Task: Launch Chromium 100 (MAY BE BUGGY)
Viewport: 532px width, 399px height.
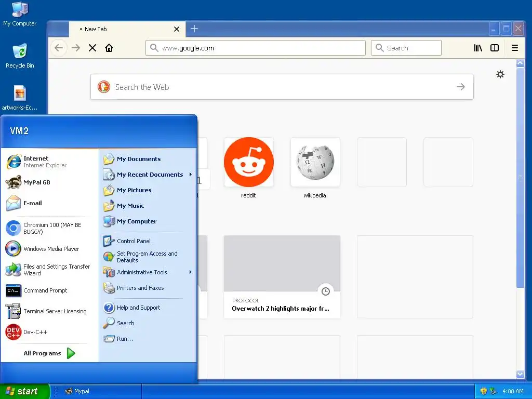Action: click(x=49, y=229)
